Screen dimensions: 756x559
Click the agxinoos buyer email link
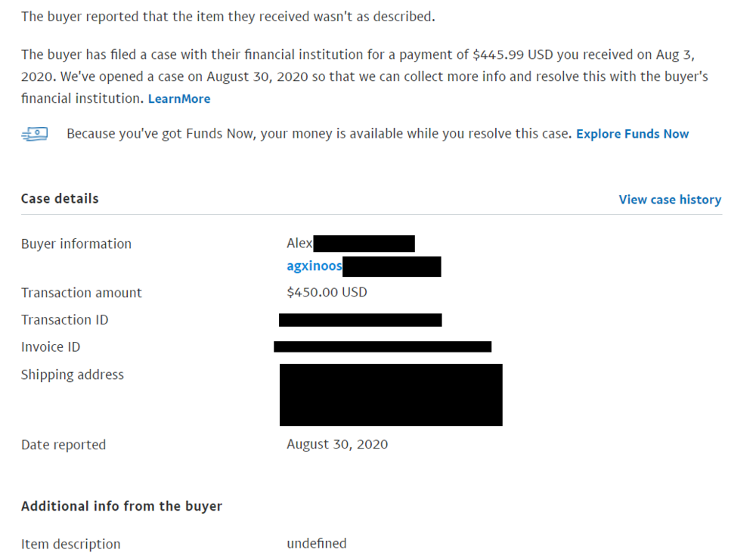[314, 266]
